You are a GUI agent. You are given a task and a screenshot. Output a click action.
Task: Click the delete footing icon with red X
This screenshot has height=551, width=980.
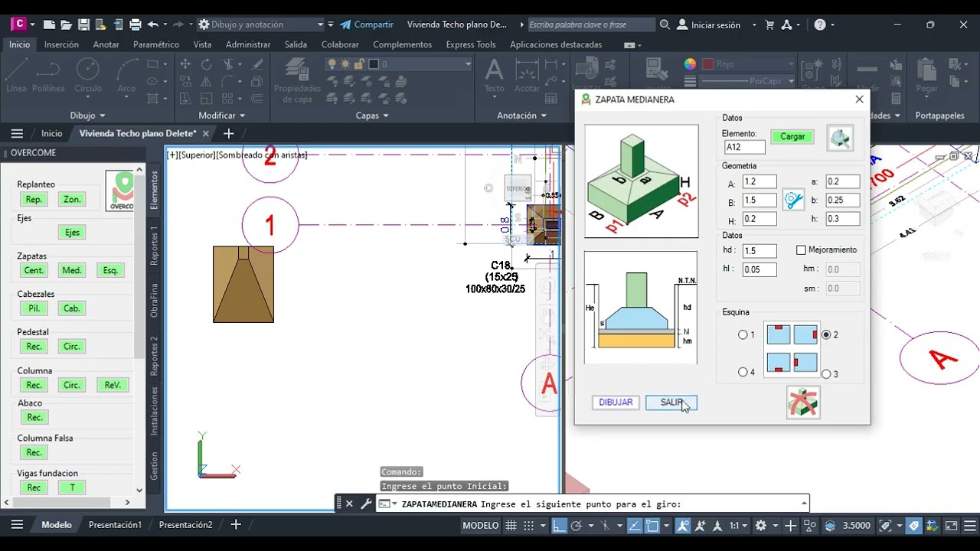pos(803,402)
